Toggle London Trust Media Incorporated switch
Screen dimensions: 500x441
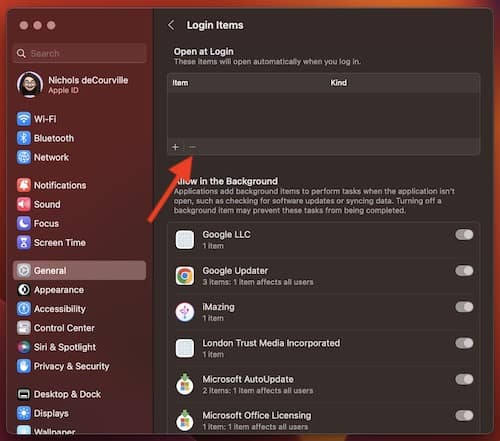[x=464, y=343]
